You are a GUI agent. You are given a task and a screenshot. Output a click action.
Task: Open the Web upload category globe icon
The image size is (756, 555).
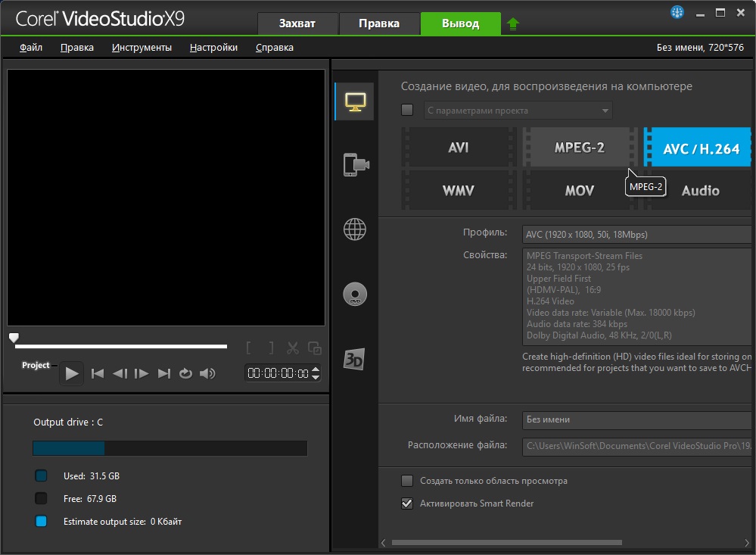coord(355,229)
